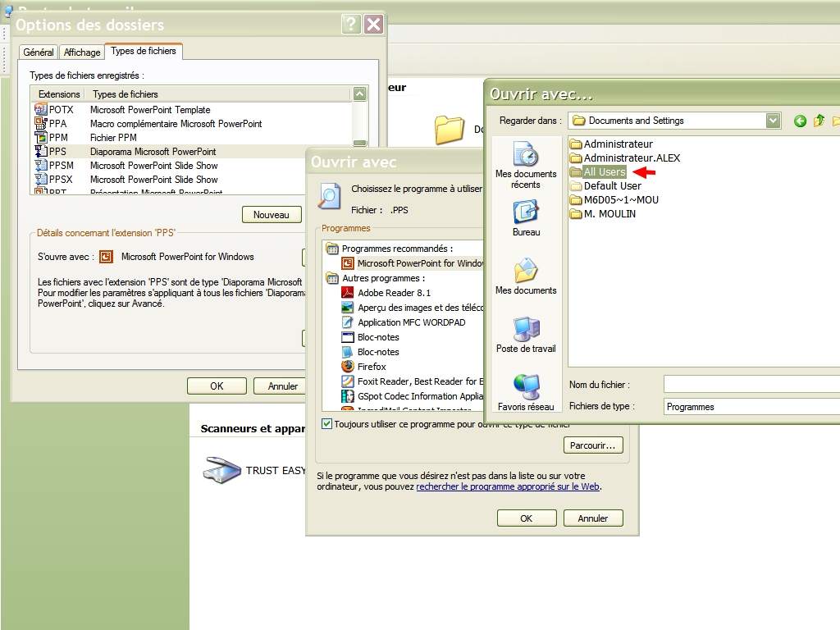Toggle Toujours utiliser ce programme checkbox

click(x=327, y=424)
